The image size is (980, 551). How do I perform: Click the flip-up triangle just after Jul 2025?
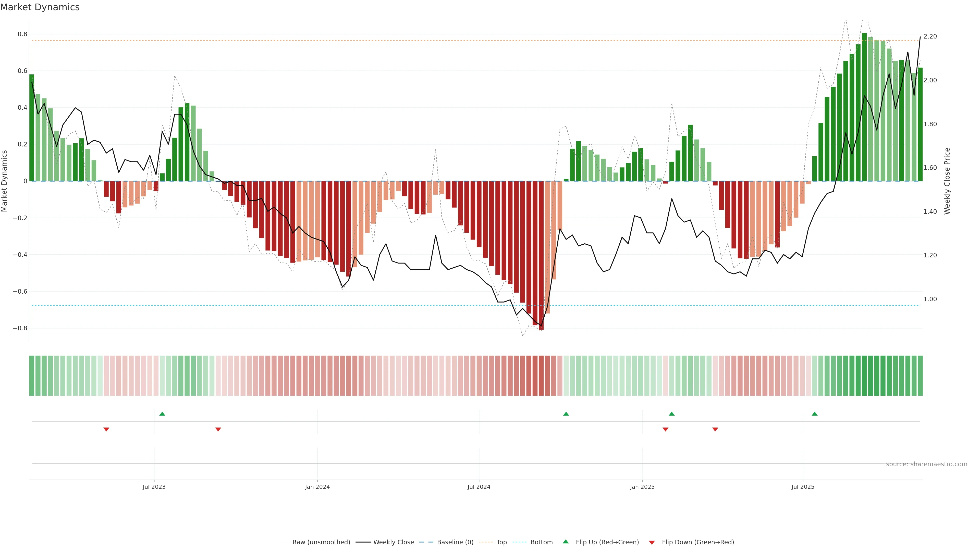[x=815, y=414]
